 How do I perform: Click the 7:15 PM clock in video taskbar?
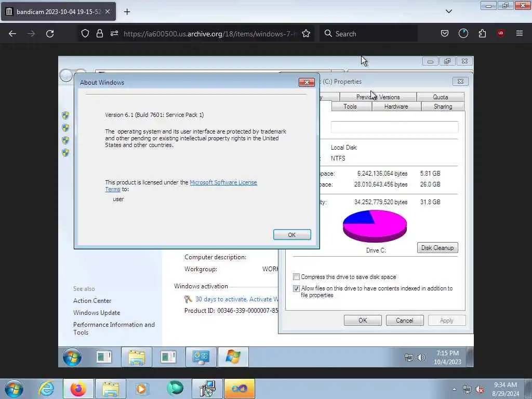pyautogui.click(x=447, y=357)
